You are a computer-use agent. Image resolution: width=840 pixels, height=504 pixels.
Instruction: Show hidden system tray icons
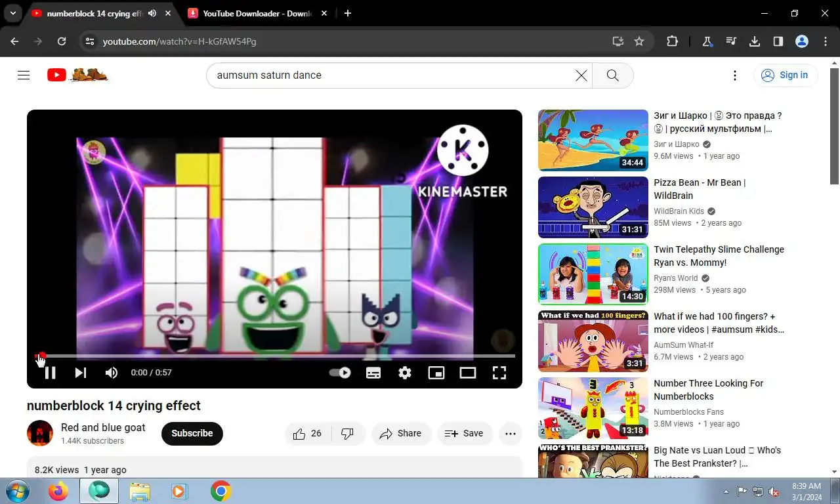tap(726, 492)
